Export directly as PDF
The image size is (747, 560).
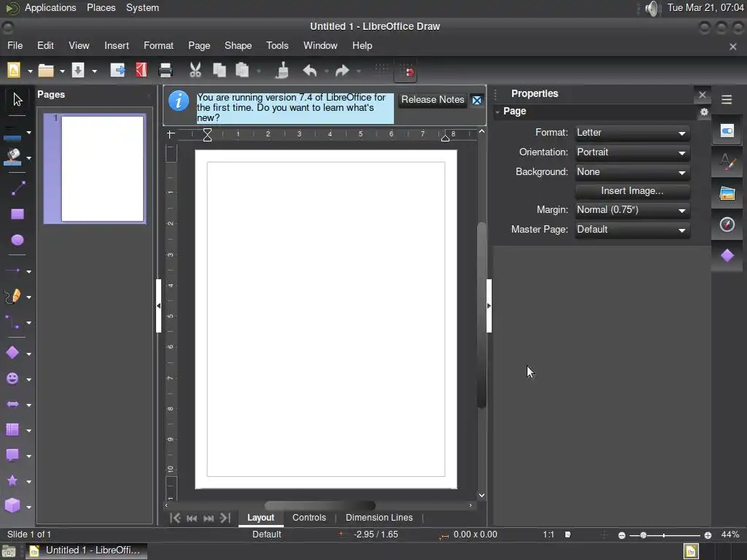coord(142,71)
